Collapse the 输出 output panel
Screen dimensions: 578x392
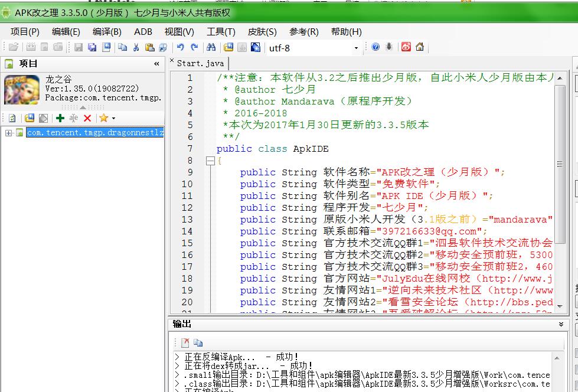click(561, 325)
